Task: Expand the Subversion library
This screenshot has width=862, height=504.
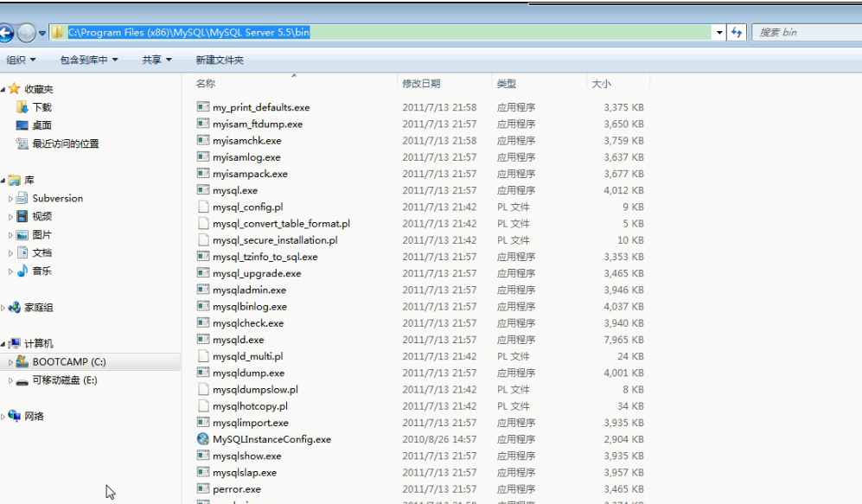Action: click(10, 199)
